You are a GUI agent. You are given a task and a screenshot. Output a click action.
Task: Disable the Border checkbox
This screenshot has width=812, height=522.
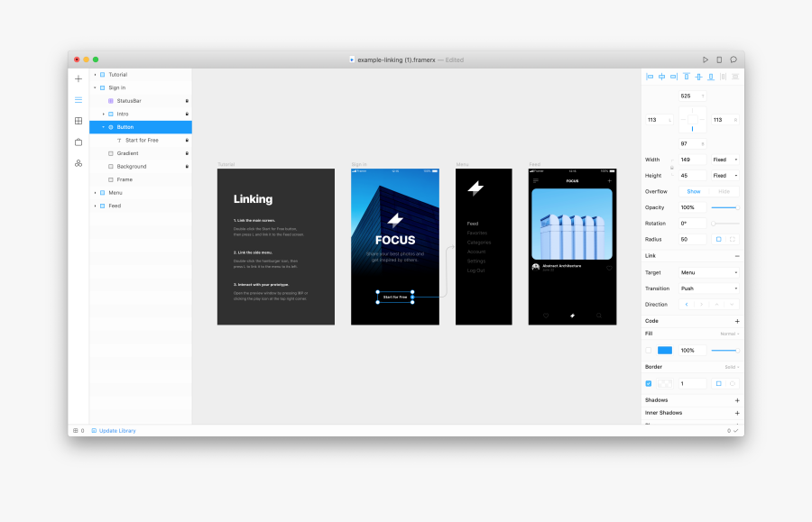click(x=648, y=383)
